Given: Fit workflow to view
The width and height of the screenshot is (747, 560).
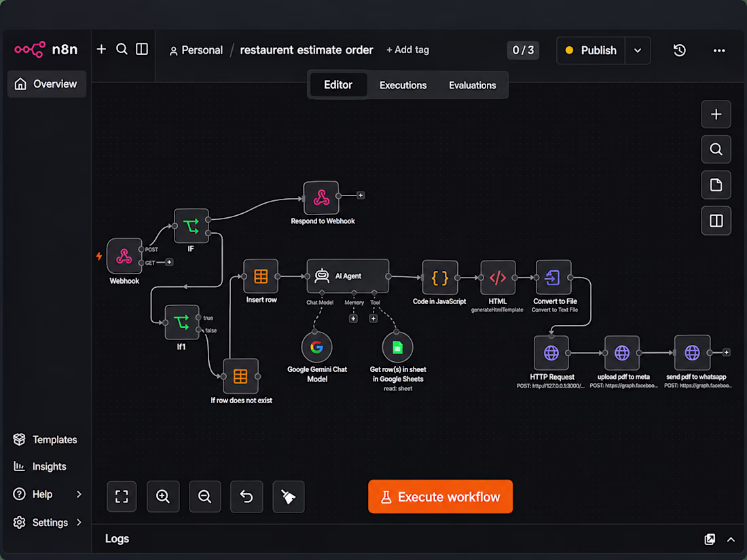Looking at the screenshot, I should click(122, 497).
